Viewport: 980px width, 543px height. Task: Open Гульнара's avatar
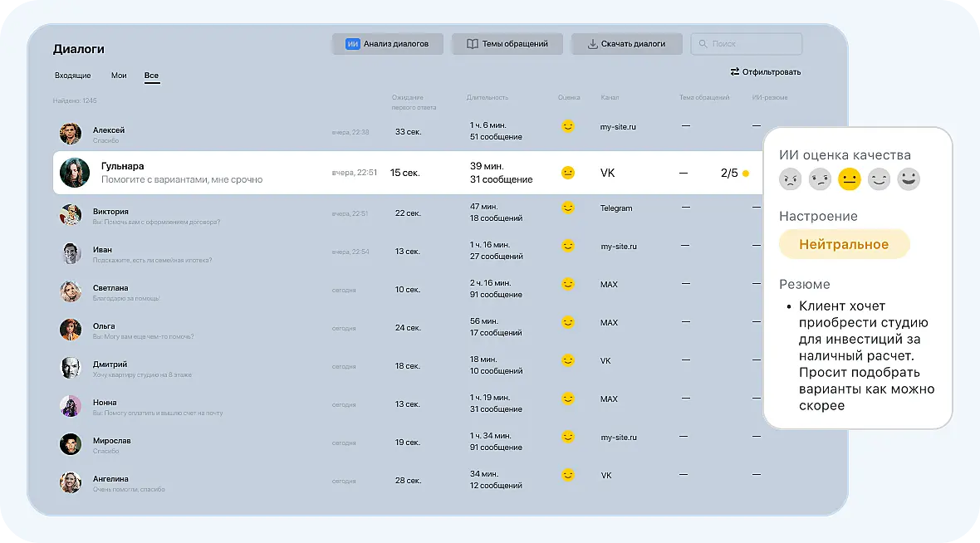[x=75, y=173]
